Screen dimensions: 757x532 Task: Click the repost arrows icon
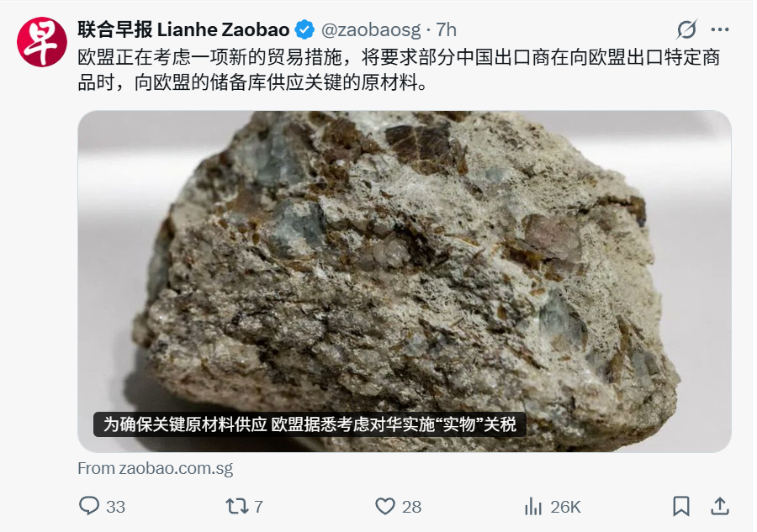(237, 506)
